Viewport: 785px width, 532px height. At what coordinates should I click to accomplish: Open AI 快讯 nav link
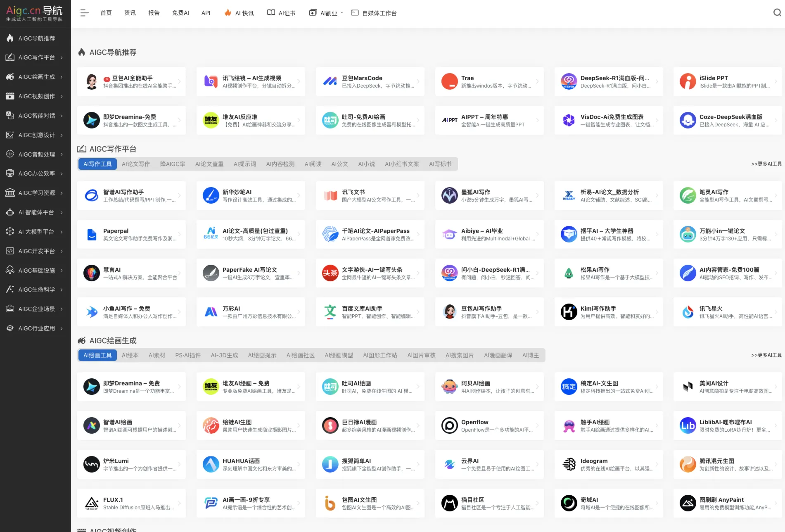point(239,13)
